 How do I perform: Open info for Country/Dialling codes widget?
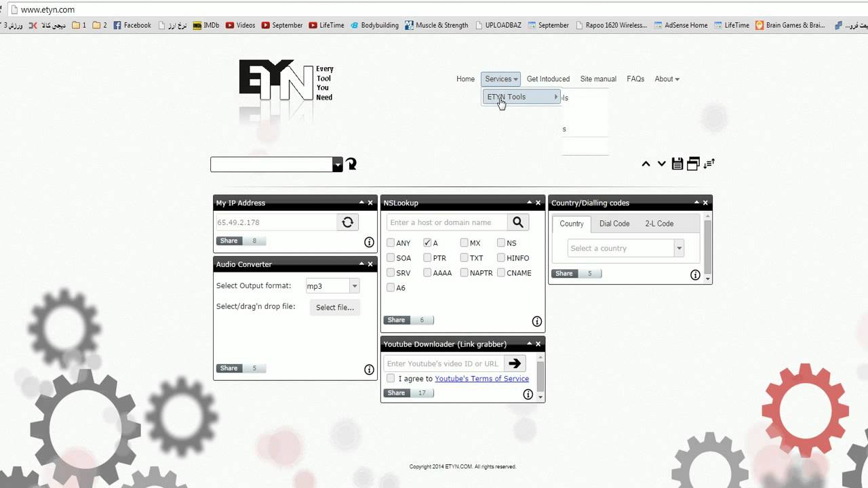pos(695,274)
